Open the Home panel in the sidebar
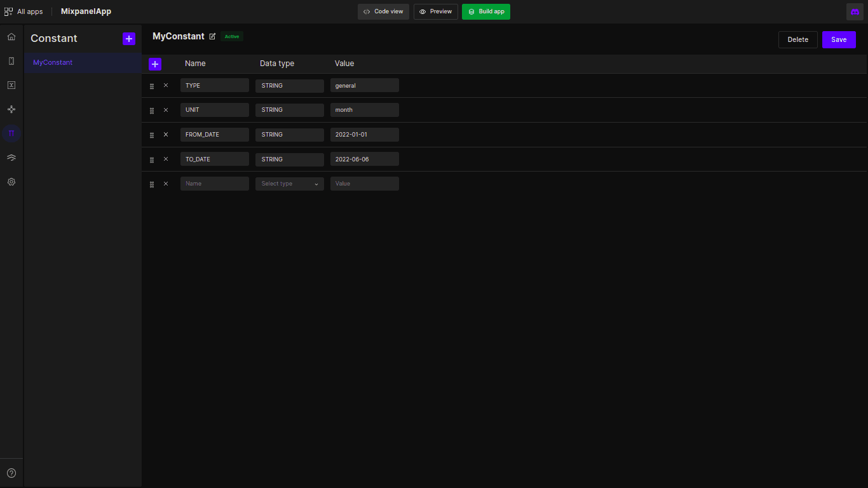Screen dimensions: 868x488 11,36
